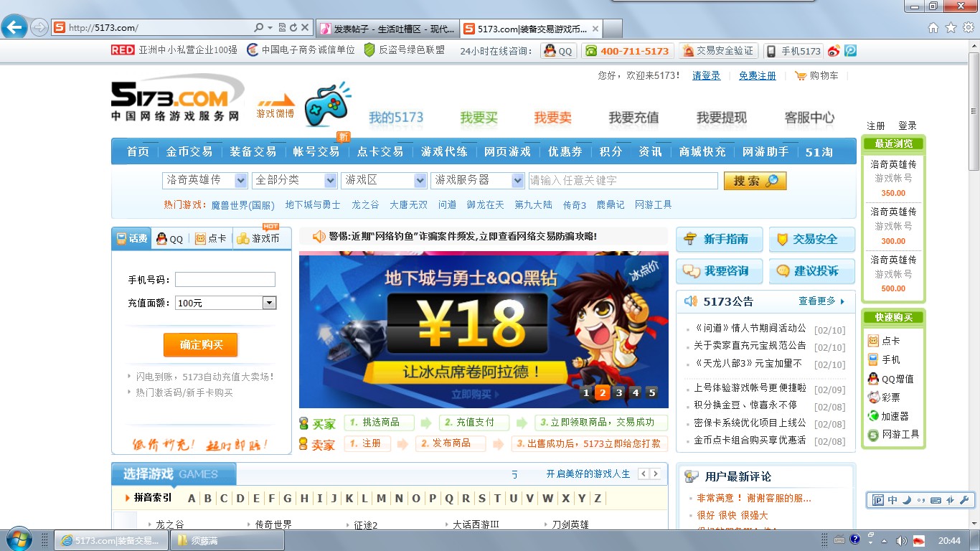The height and width of the screenshot is (551, 980).
Task: Click the 确定购买 orange button
Action: [200, 345]
